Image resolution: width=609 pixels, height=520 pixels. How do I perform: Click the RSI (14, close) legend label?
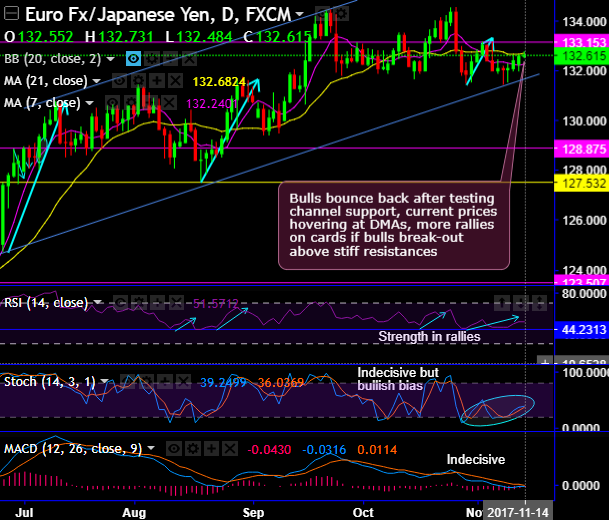[x=46, y=303]
